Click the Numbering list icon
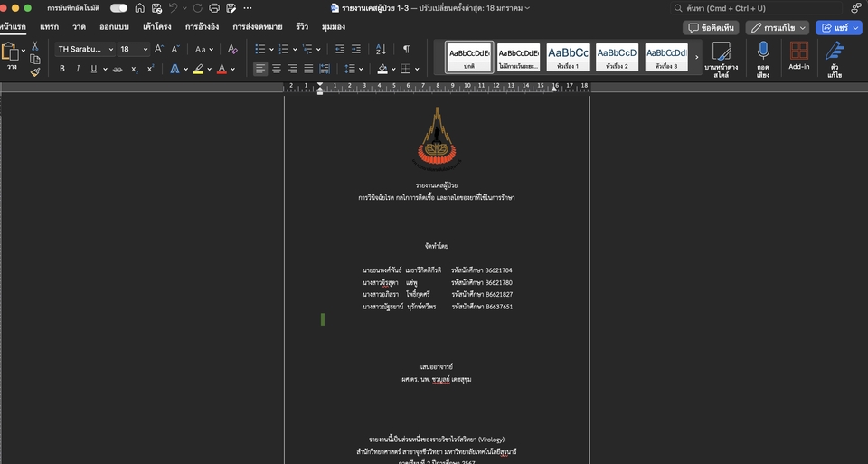 tap(284, 49)
